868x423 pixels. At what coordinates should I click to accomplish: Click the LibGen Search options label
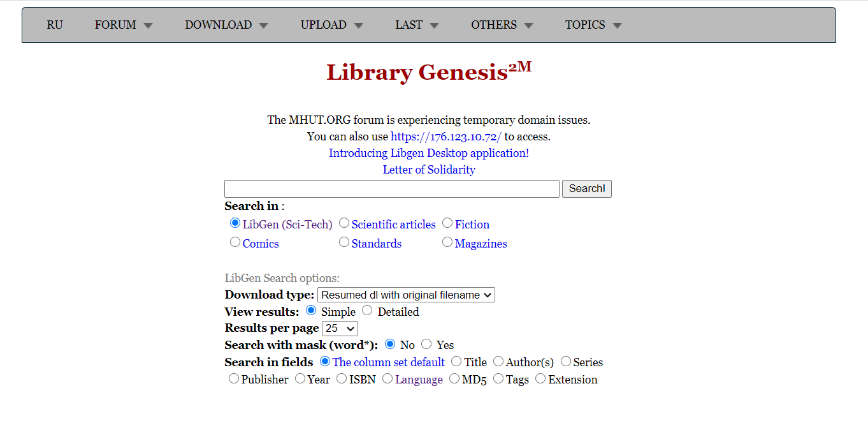pyautogui.click(x=282, y=278)
